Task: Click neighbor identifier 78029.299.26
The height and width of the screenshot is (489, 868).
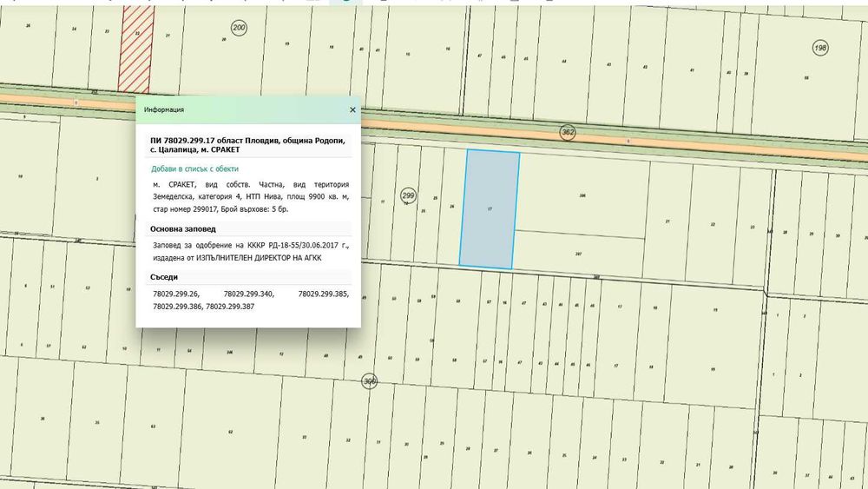Action: (176, 294)
